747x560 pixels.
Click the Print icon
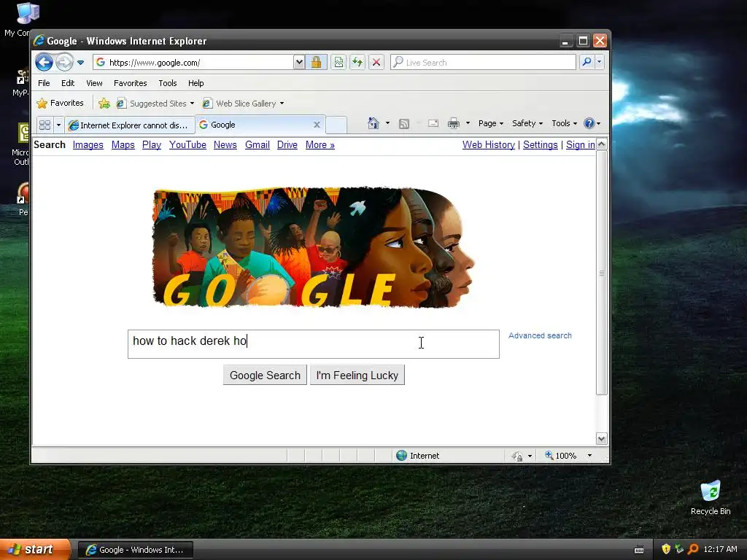click(x=454, y=124)
